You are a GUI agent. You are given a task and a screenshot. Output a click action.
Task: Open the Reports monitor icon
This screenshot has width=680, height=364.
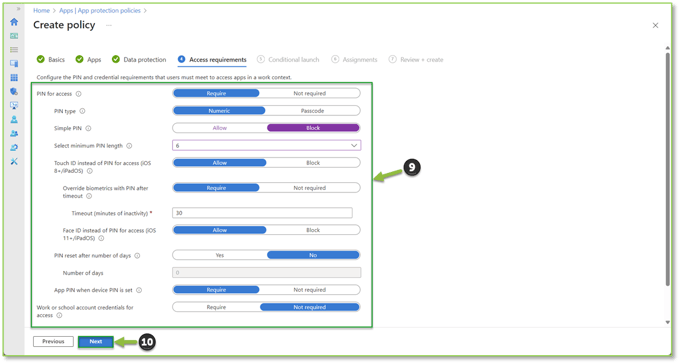[14, 105]
